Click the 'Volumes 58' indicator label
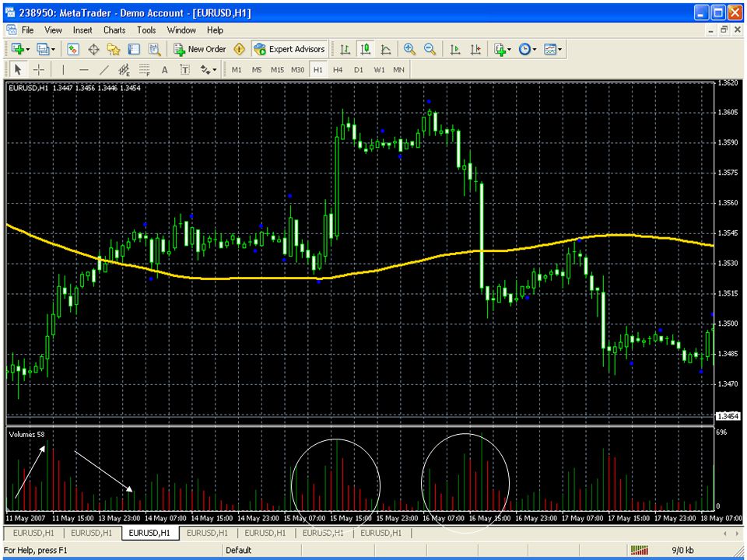Screen dimensions: 747x560 point(27,434)
